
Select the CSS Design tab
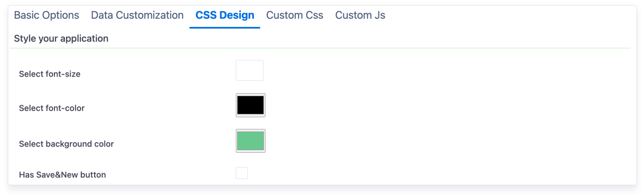coord(225,15)
